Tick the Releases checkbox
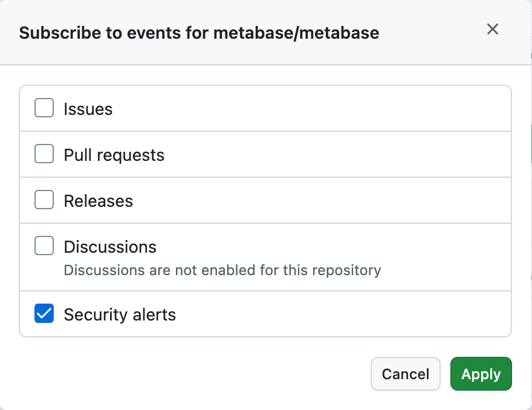This screenshot has width=532, height=410. (x=44, y=200)
